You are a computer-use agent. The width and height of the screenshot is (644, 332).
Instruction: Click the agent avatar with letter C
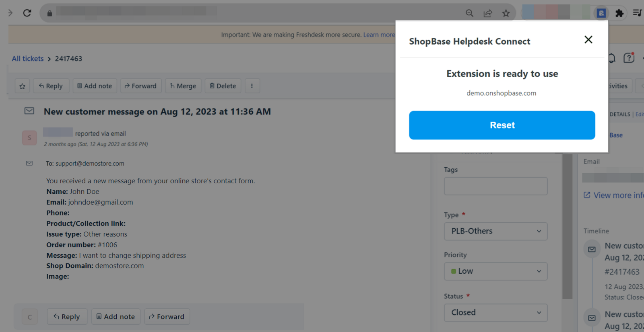pos(30,317)
